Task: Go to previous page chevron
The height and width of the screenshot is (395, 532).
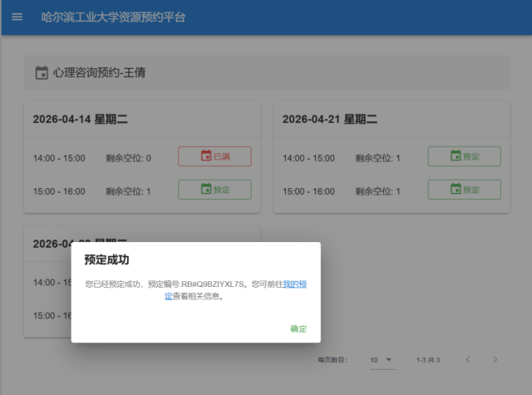Action: click(x=467, y=359)
